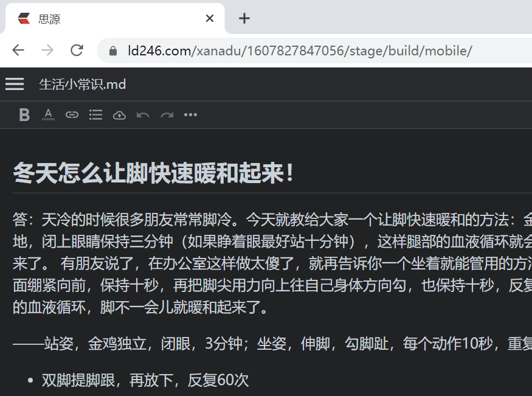The height and width of the screenshot is (396, 532).
Task: Click the cloud upload icon
Action: click(x=119, y=114)
